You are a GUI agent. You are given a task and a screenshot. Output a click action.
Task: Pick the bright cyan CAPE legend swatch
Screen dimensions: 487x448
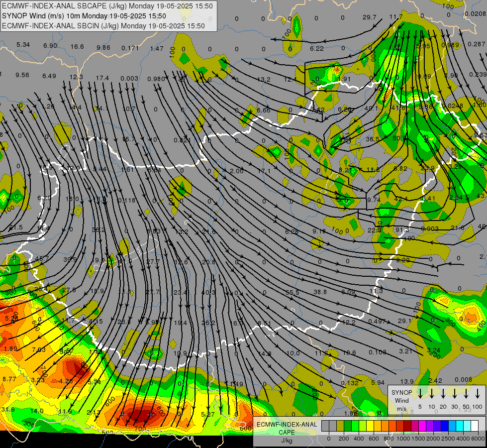[459, 426]
